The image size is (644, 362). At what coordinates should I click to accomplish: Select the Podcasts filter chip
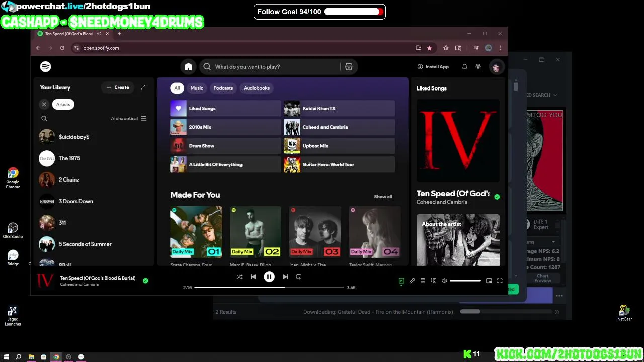click(223, 88)
